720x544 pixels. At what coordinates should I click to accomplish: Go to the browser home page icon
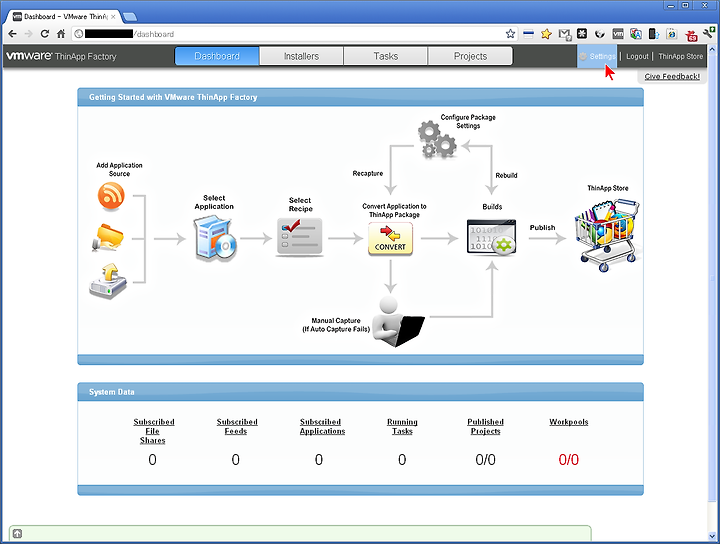point(61,34)
